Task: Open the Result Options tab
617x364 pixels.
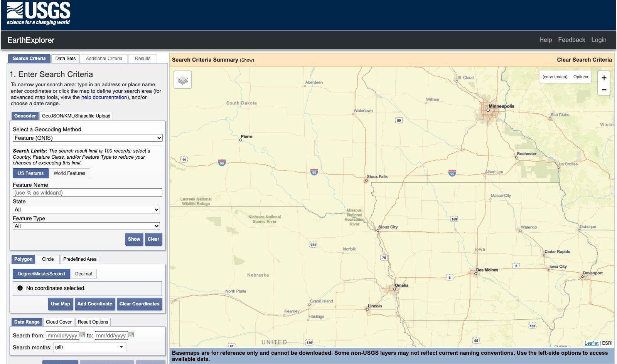Action: point(93,322)
